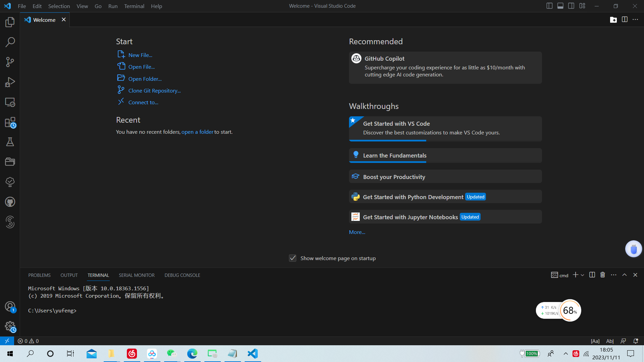Screen dimensions: 644x362
Task: Open the Terminal menu
Action: 134,6
